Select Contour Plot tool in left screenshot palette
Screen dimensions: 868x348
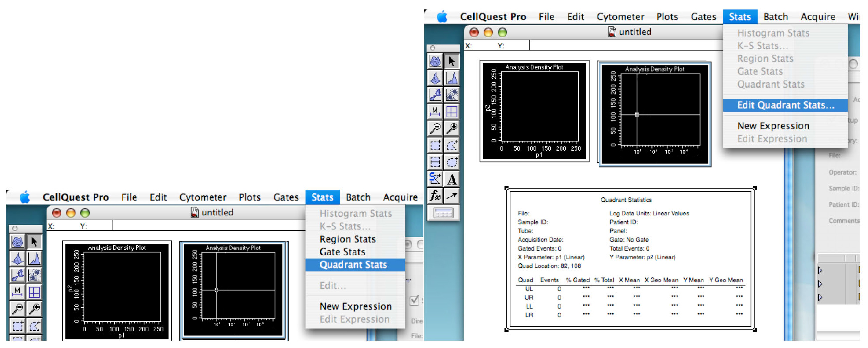[17, 242]
